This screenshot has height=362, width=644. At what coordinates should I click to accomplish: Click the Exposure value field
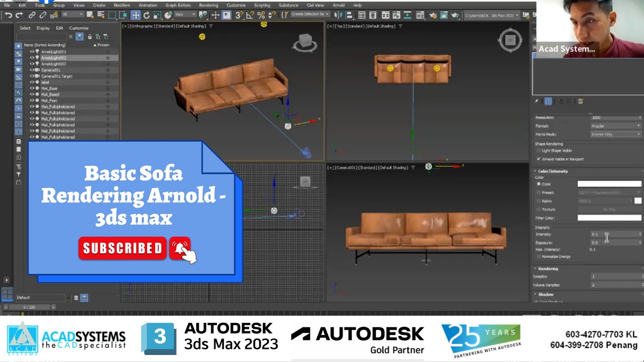[615, 242]
